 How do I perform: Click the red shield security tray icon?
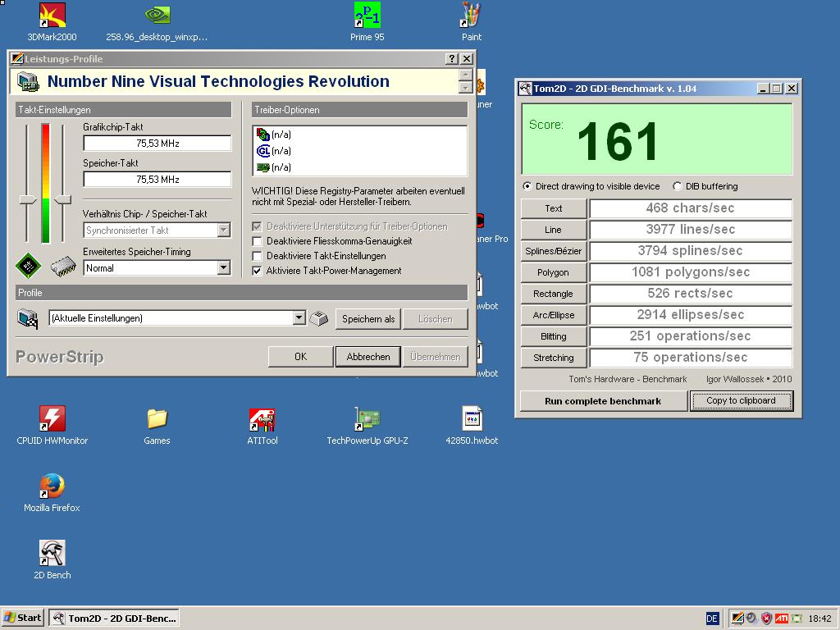click(767, 619)
